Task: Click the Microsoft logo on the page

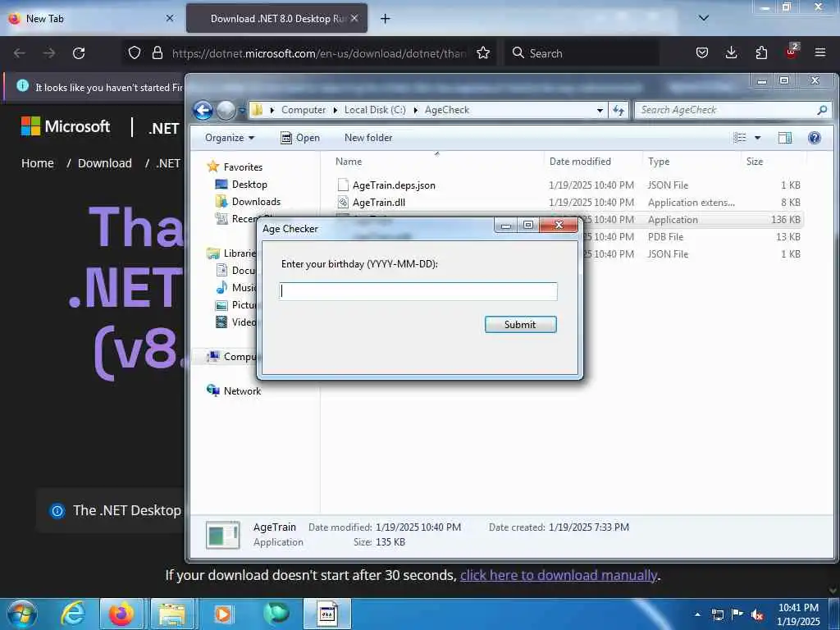Action: pos(66,126)
